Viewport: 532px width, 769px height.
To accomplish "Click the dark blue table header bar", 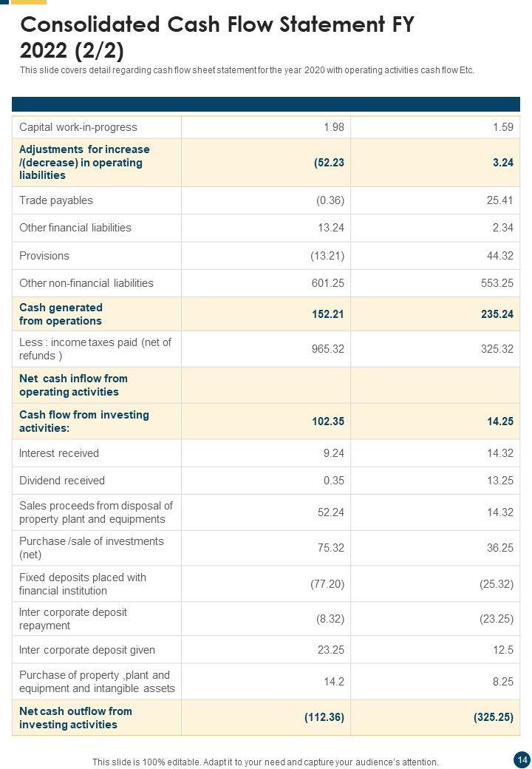I will click(266, 104).
